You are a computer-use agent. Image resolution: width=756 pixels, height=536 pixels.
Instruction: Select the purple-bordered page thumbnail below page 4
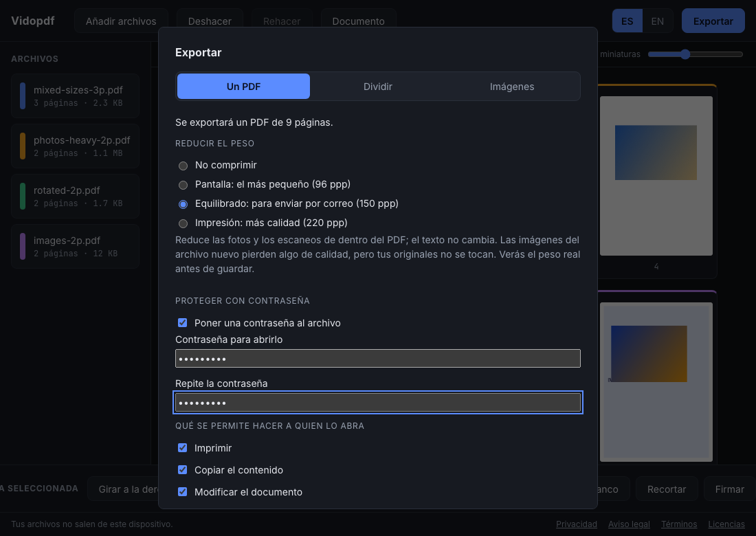click(x=656, y=382)
